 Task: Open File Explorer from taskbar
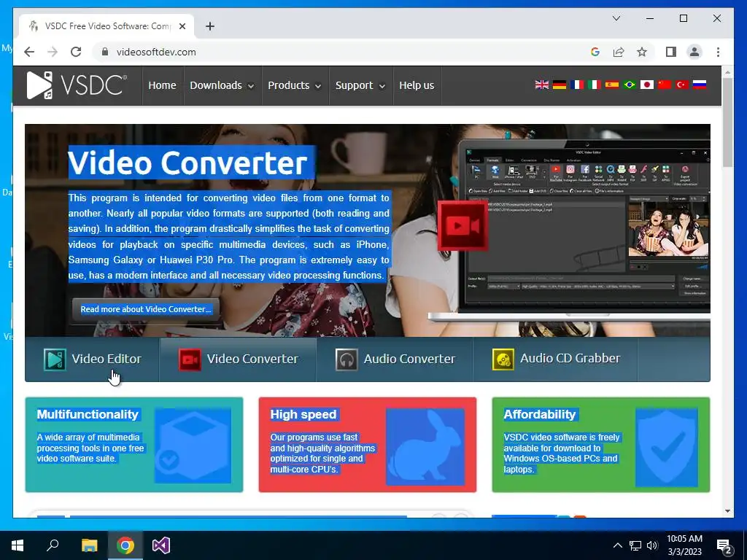point(89,545)
